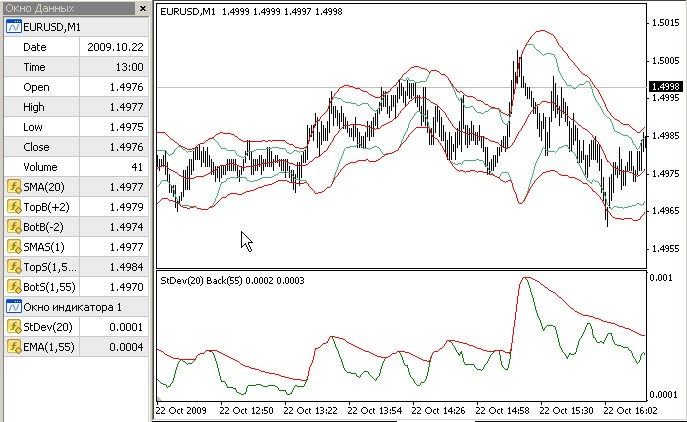
Task: Click the 22 Oct 15:30 time axis label
Action: point(566,411)
